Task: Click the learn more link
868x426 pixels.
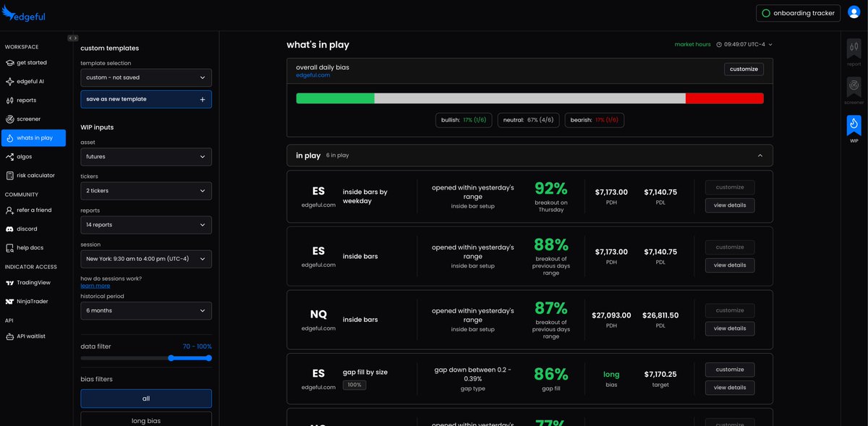Action: (95, 286)
